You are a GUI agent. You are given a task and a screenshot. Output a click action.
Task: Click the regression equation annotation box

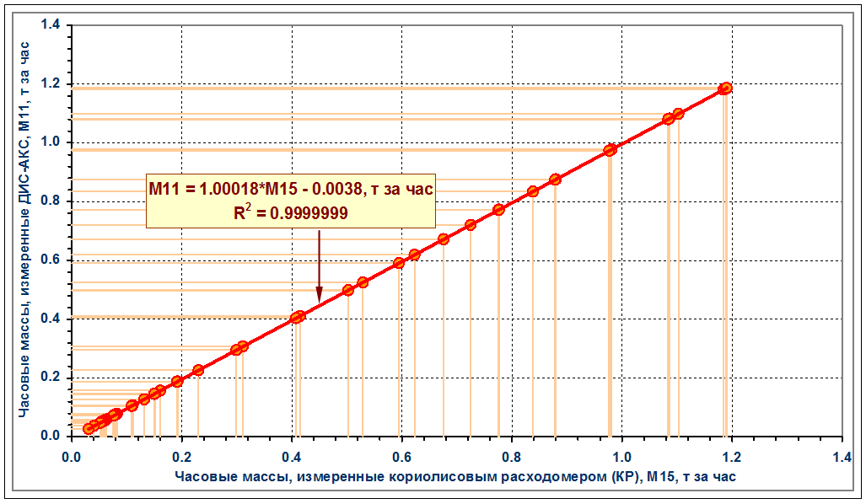coord(291,201)
